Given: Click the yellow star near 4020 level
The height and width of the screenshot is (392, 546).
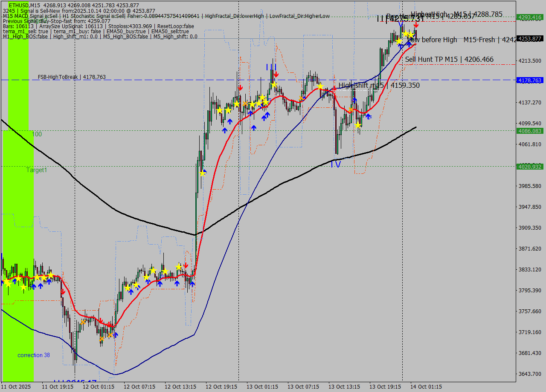Looking at the screenshot, I should pos(203,173).
